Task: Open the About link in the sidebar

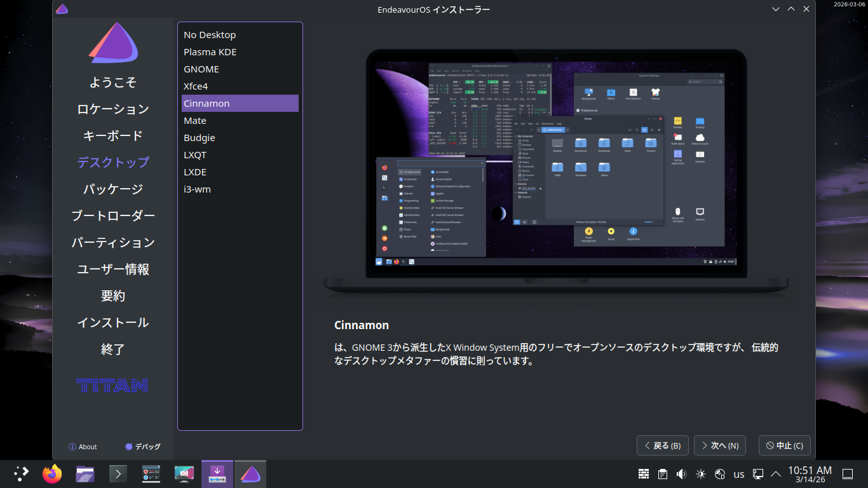Action: [x=83, y=447]
